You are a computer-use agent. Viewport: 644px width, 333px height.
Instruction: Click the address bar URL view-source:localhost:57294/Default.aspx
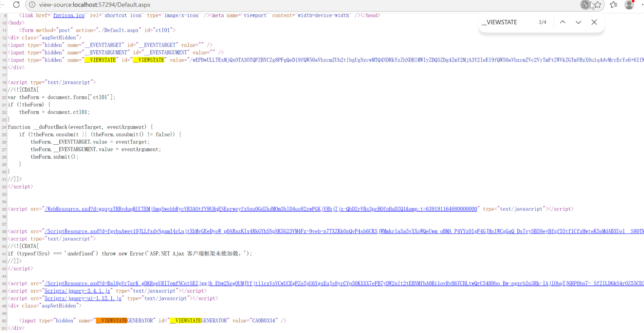pyautogui.click(x=95, y=5)
